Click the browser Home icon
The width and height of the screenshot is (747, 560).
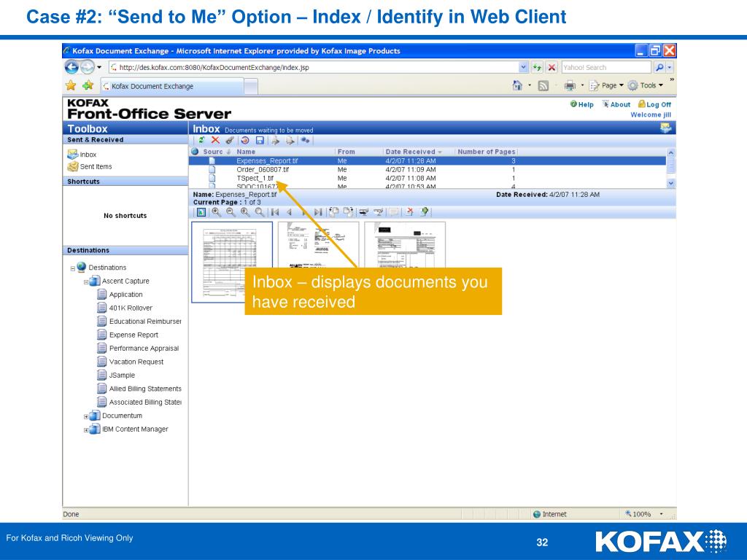tap(517, 85)
